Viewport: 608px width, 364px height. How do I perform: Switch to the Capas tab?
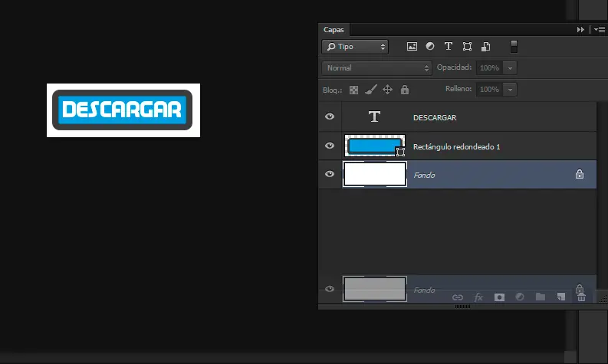coord(334,29)
